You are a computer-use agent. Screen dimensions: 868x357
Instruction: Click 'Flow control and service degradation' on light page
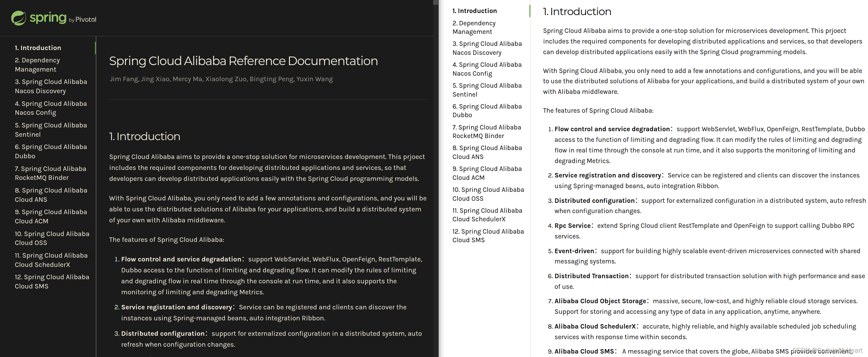click(612, 129)
